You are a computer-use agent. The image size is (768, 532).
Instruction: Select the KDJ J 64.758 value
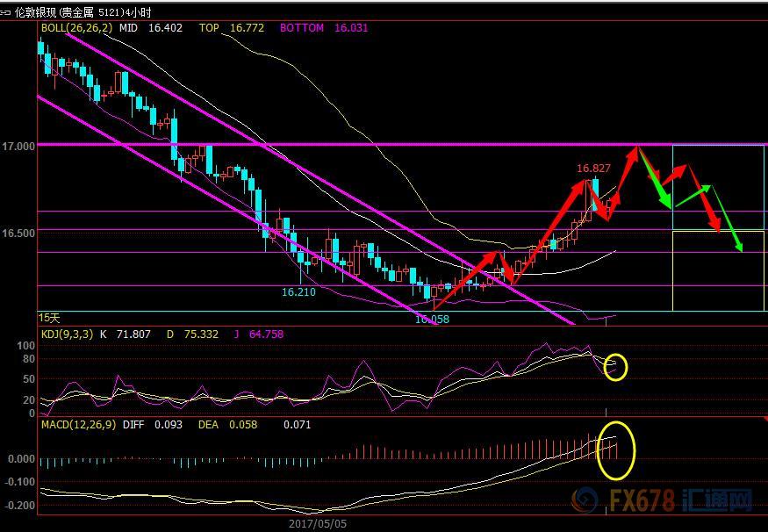[x=250, y=334]
